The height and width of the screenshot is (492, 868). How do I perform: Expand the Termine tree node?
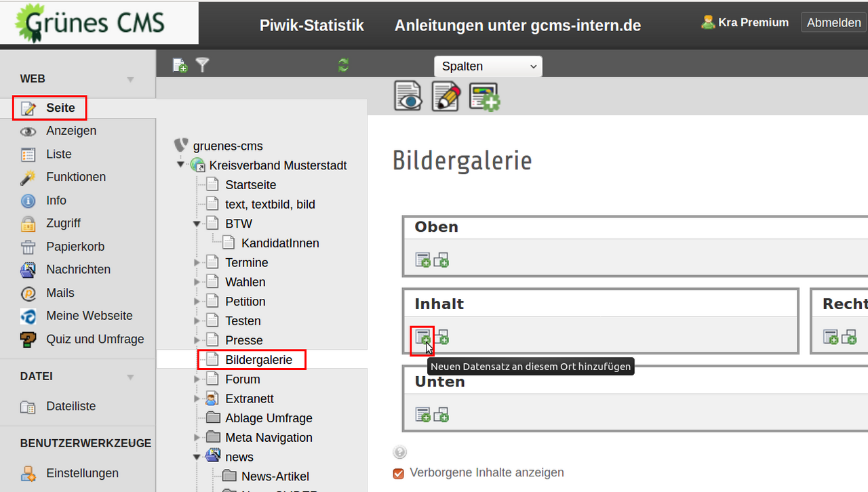pos(197,263)
